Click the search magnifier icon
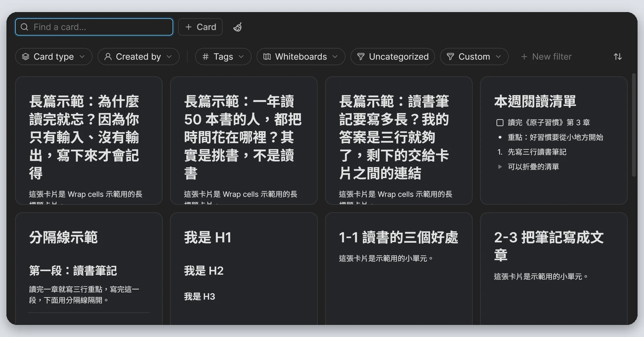This screenshot has width=644, height=337. pos(25,27)
